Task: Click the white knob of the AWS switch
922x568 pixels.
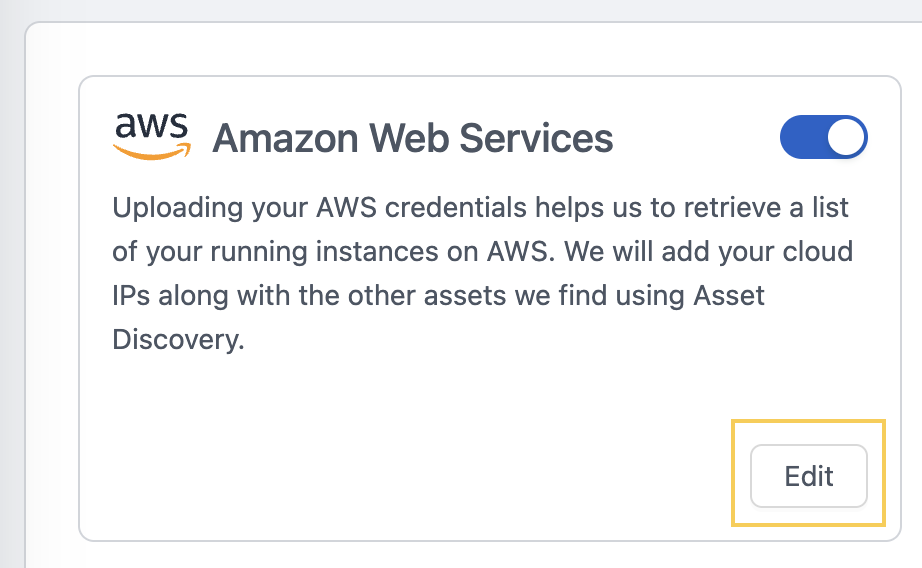Action: [x=846, y=137]
